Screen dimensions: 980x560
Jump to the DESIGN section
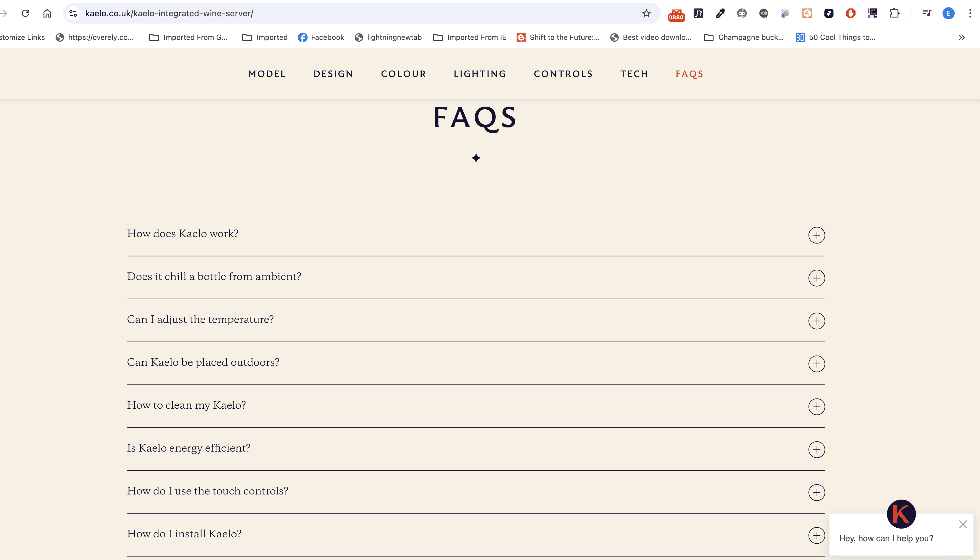[x=334, y=74]
